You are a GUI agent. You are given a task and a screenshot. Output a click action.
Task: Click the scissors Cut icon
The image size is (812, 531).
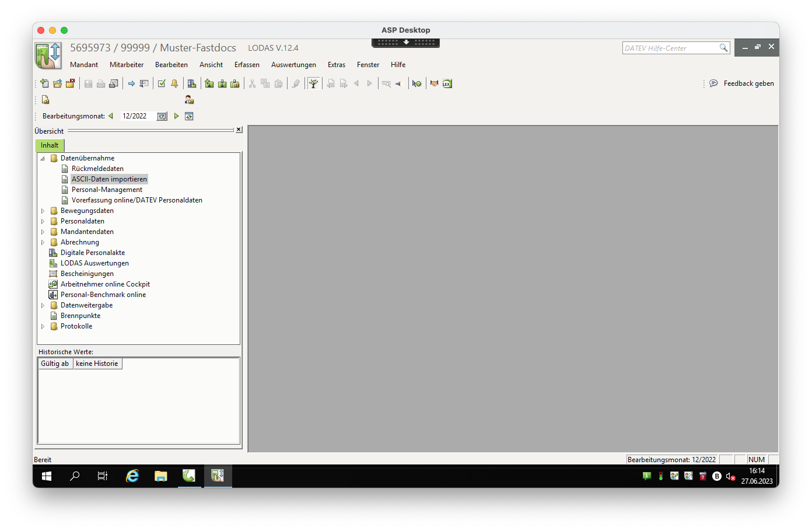click(x=253, y=83)
